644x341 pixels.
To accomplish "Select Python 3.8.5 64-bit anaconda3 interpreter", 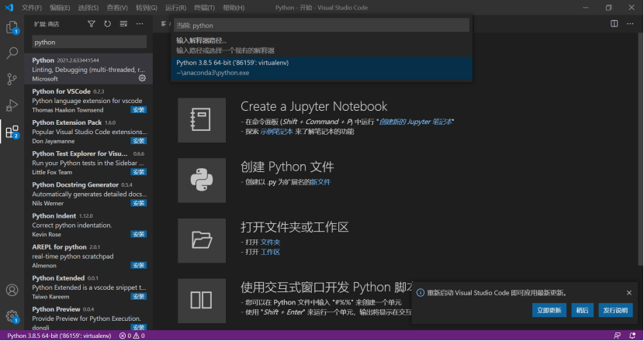I will coord(321,67).
